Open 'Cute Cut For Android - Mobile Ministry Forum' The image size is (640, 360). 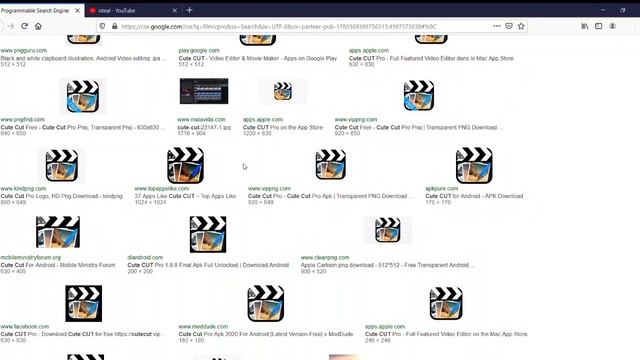click(x=58, y=265)
